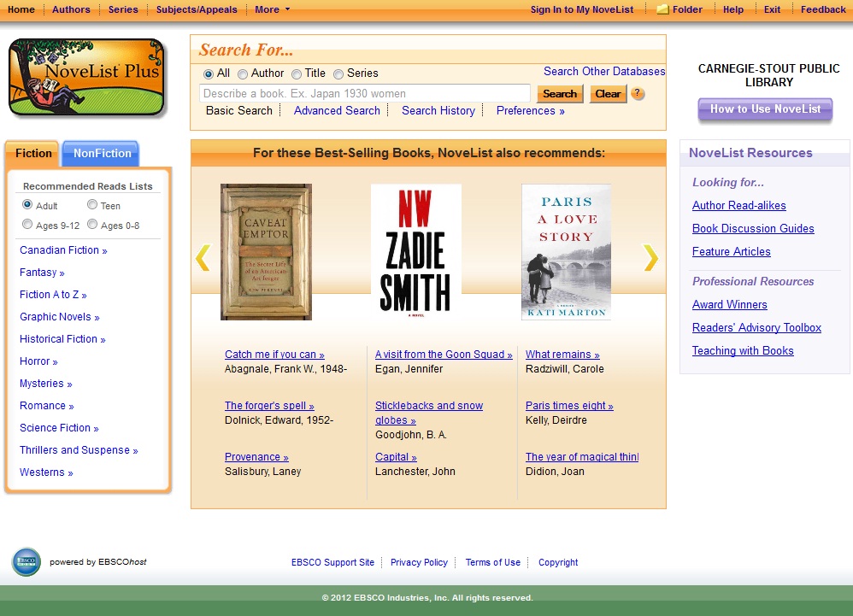Open Advanced Search link
The height and width of the screenshot is (616, 853).
click(337, 111)
